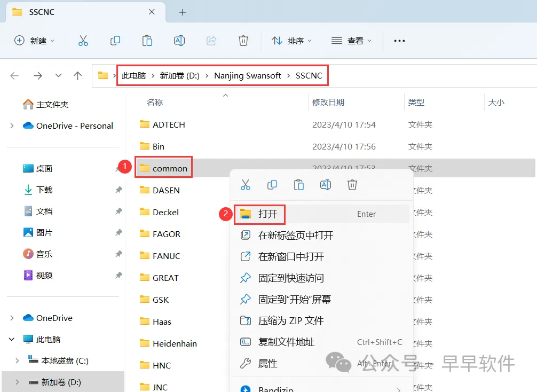537x392 pixels.
Task: Click the Rename icon in the top toolbar
Action: point(179,41)
